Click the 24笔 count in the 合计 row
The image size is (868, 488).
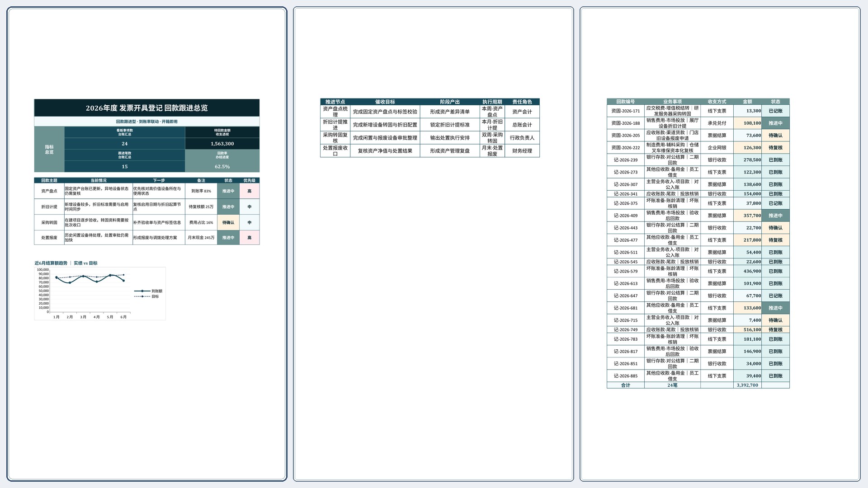coord(673,385)
